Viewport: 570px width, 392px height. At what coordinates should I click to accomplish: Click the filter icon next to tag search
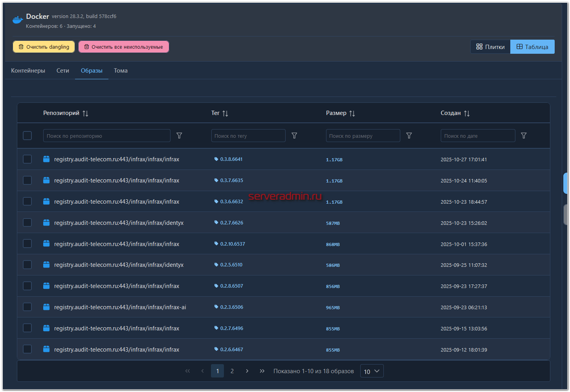pyautogui.click(x=294, y=135)
